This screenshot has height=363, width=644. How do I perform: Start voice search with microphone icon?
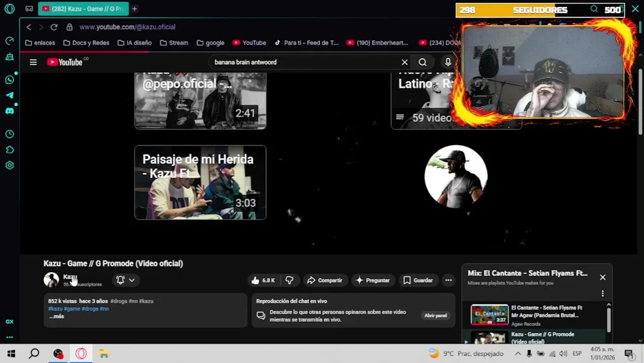[448, 62]
